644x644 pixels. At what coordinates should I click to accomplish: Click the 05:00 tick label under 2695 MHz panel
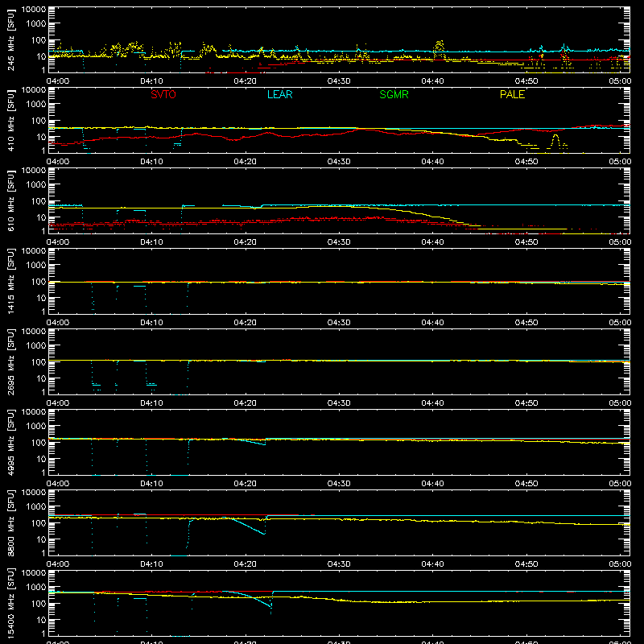coord(619,403)
